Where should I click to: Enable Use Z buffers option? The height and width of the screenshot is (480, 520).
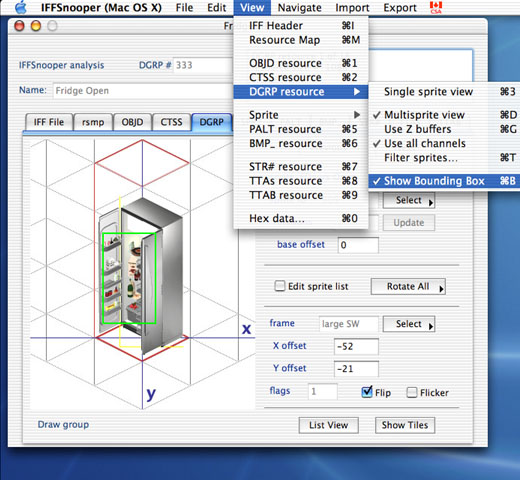444,129
